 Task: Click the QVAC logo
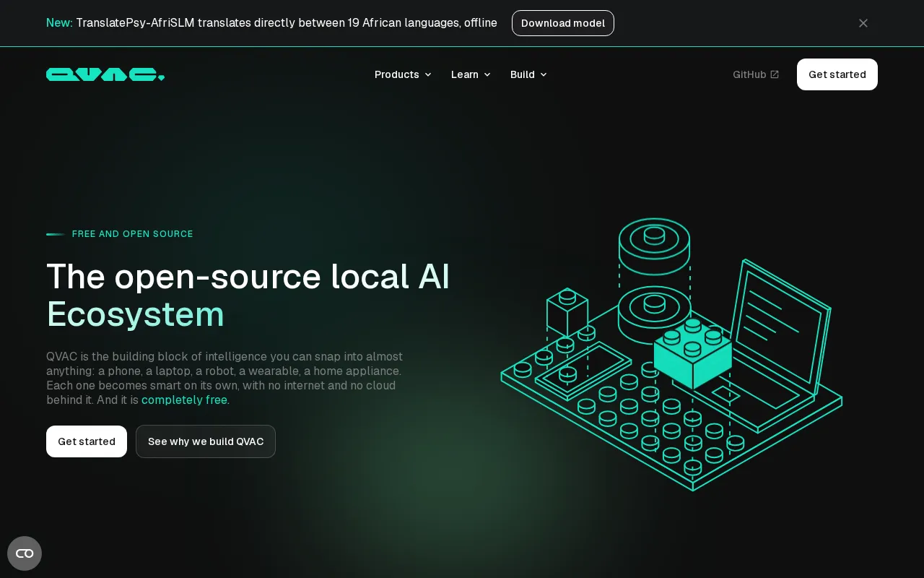(105, 74)
